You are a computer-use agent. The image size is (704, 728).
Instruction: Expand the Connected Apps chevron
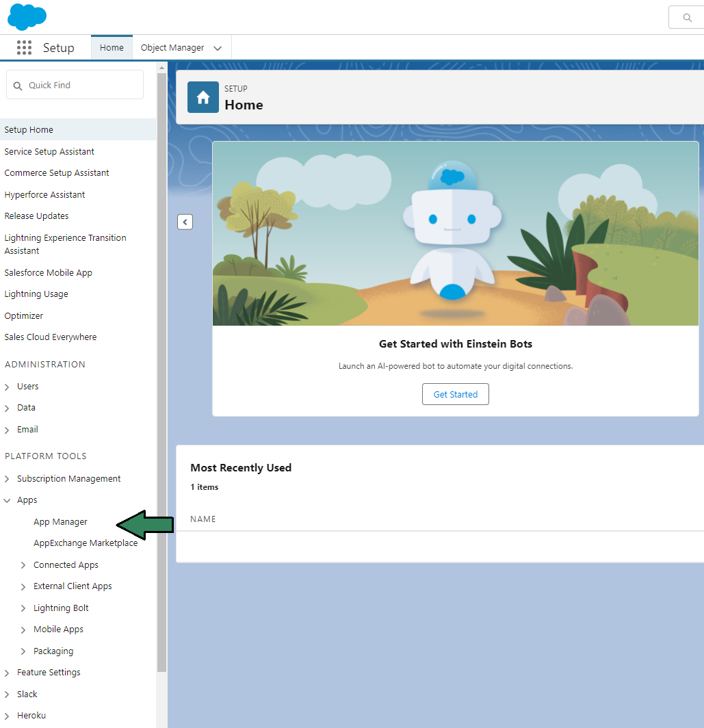tap(23, 565)
